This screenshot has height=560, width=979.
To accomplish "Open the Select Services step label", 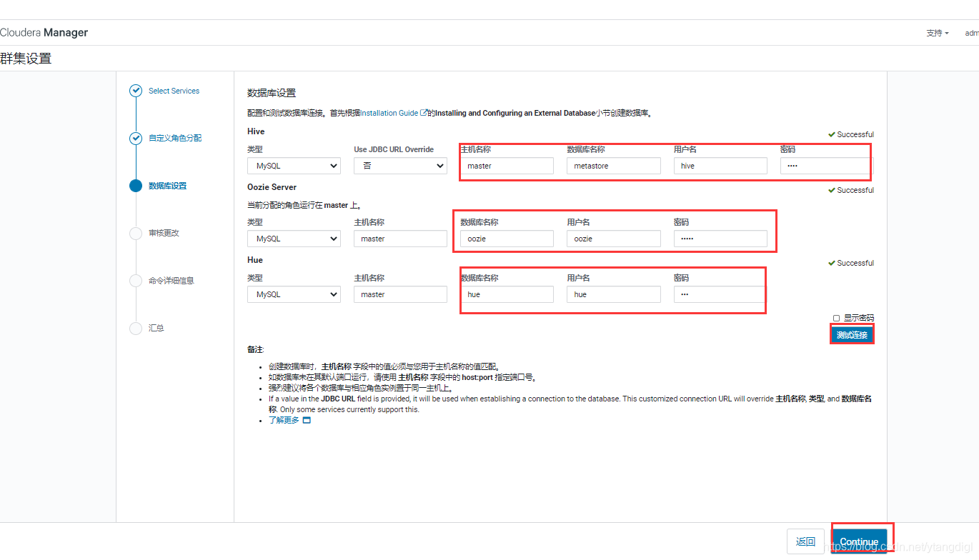I will tap(174, 91).
